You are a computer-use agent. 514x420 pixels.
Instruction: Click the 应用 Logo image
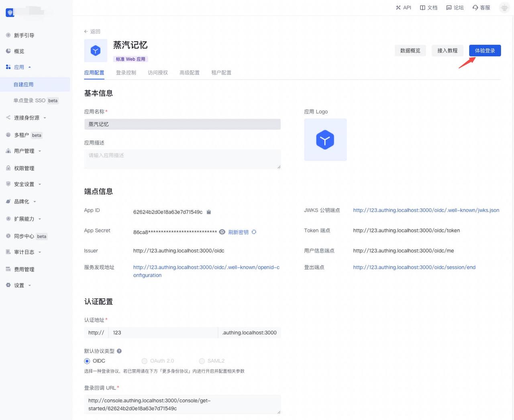[x=325, y=140]
